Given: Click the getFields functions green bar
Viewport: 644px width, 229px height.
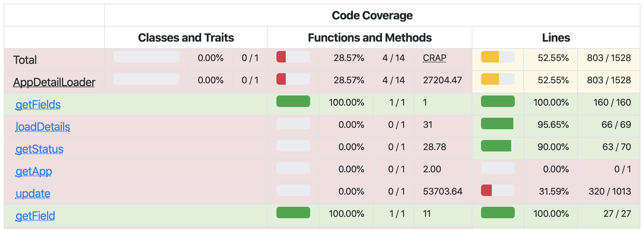Looking at the screenshot, I should 293,101.
